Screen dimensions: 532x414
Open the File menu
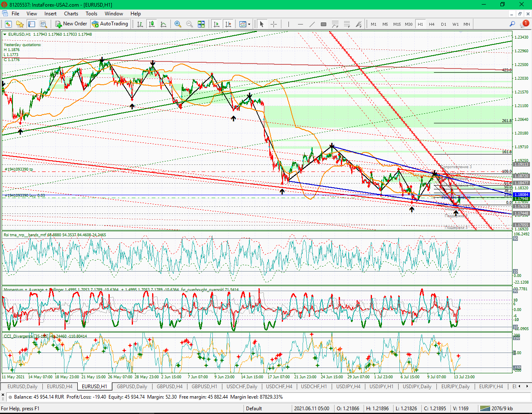tap(15, 14)
